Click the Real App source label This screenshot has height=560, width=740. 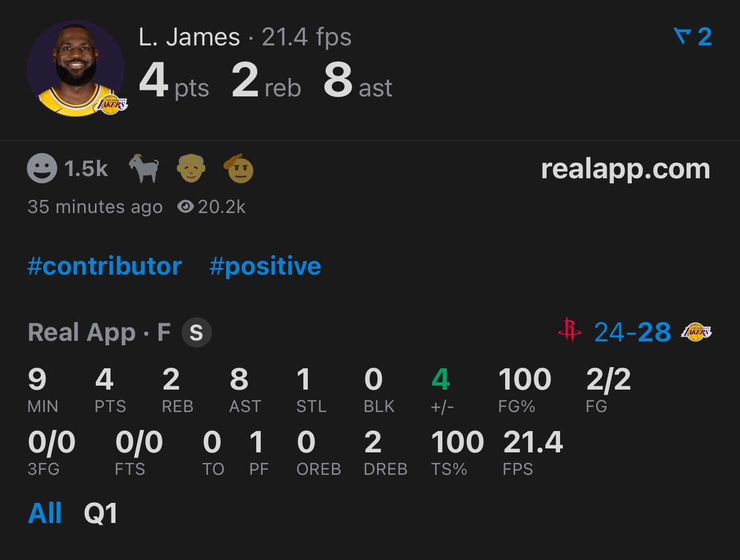click(x=81, y=332)
